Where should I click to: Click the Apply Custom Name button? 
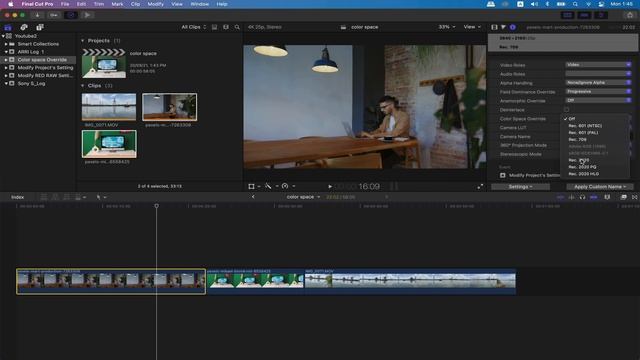pyautogui.click(x=600, y=187)
